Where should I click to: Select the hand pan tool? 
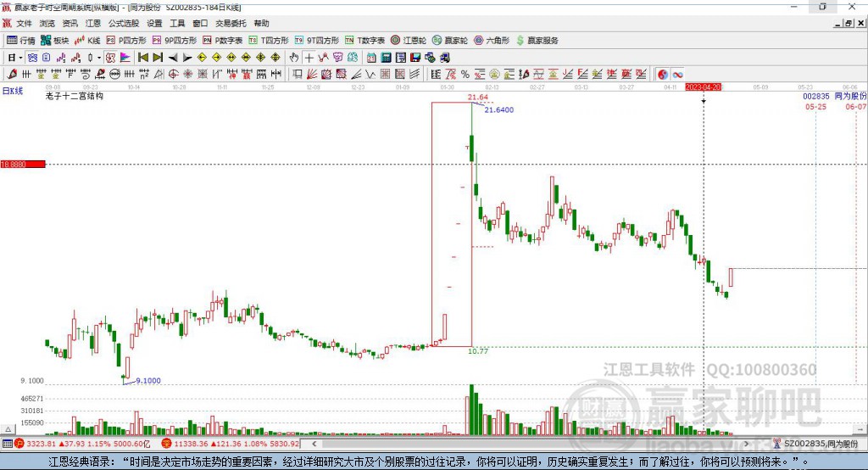point(294,57)
